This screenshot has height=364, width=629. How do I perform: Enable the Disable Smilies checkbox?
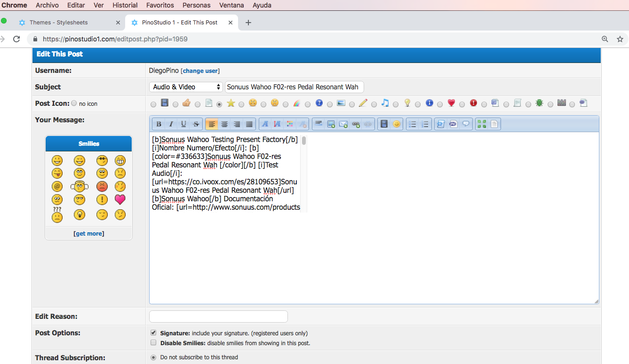153,343
